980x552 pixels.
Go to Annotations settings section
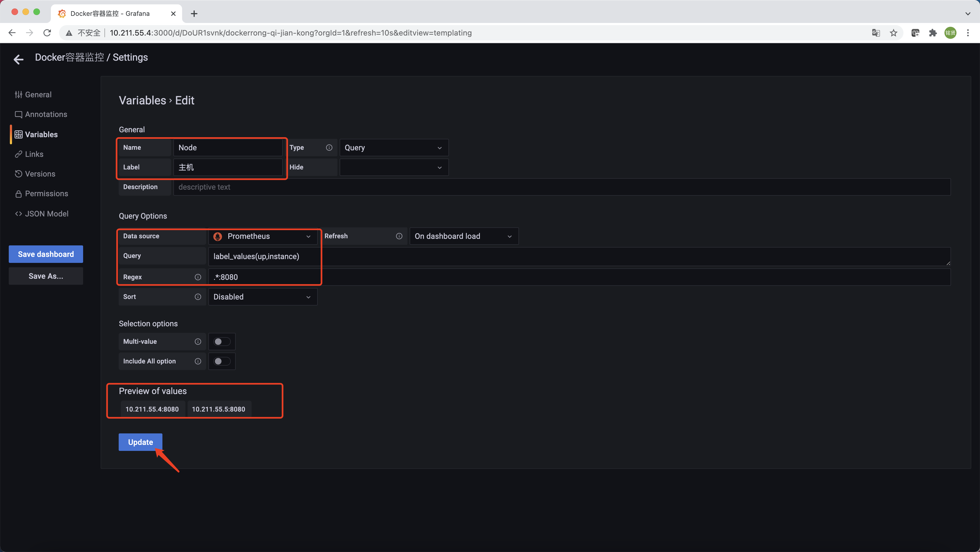[x=46, y=114]
